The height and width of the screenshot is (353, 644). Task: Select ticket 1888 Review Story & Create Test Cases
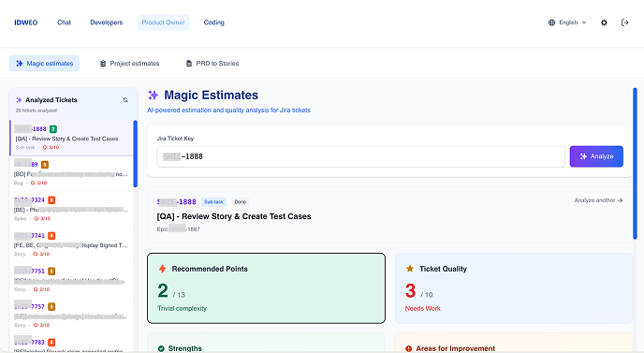71,138
